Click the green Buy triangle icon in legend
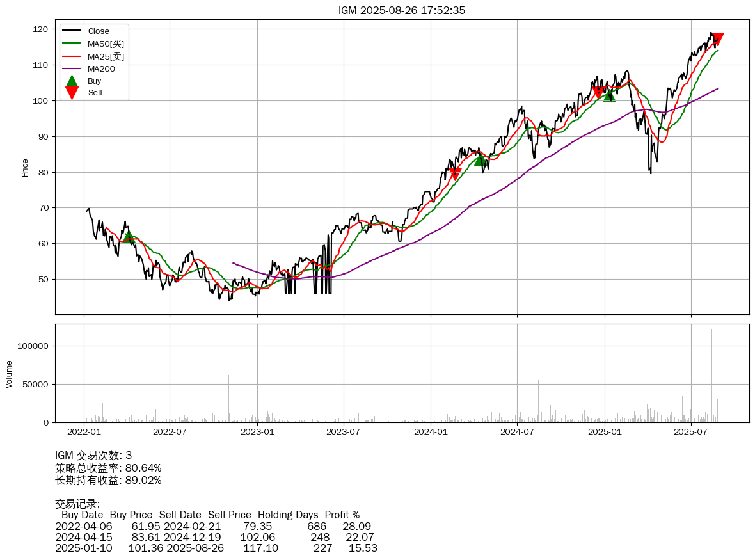The image size is (755, 560). coord(72,81)
